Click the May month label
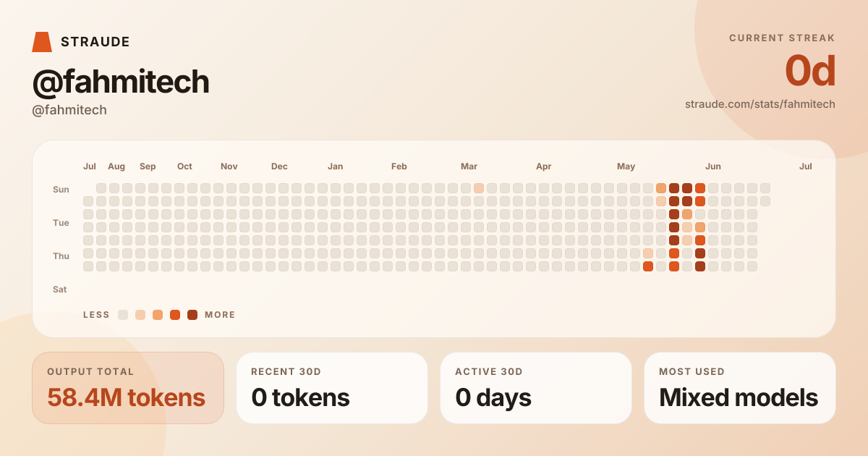868x456 pixels. [x=626, y=166]
